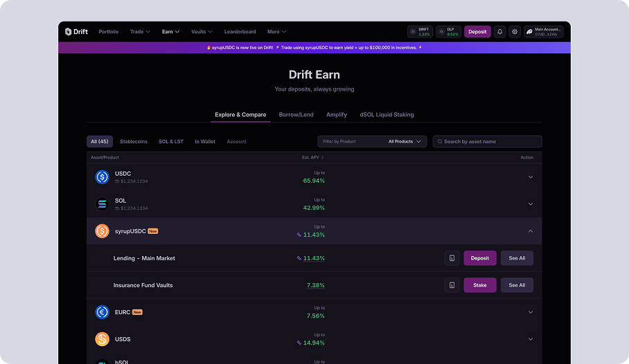The width and height of the screenshot is (629, 364).
Task: Click the USDS coin icon
Action: click(102, 339)
